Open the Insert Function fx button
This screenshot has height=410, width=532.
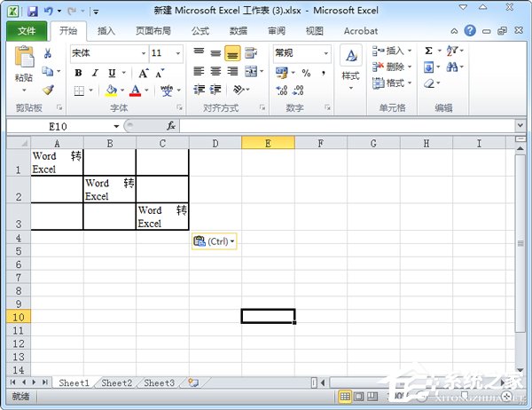pyautogui.click(x=170, y=126)
